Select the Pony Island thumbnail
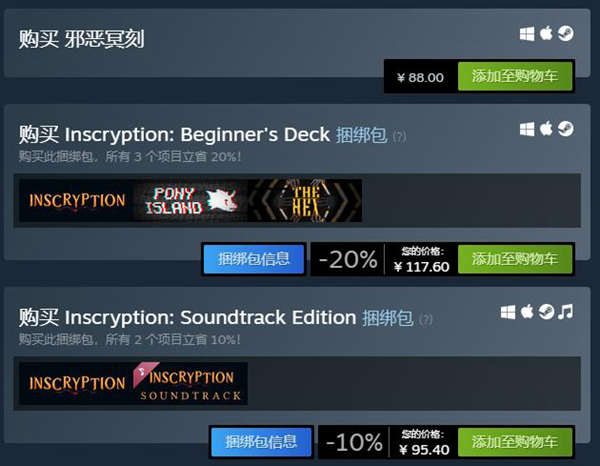The image size is (600, 466). (x=190, y=200)
